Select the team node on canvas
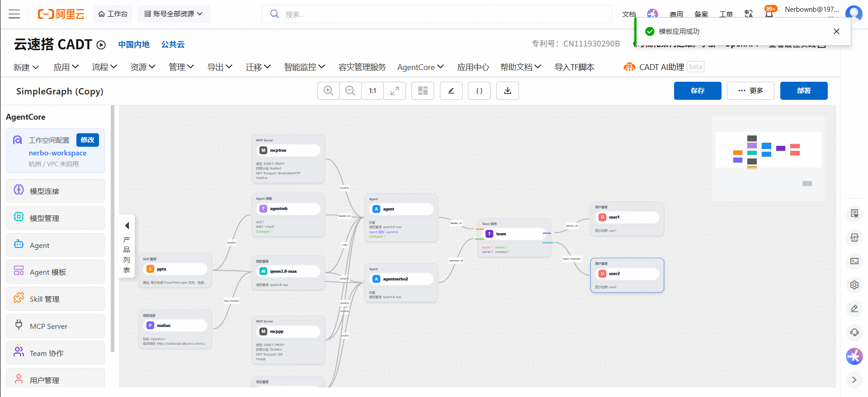The image size is (868, 397). 514,238
